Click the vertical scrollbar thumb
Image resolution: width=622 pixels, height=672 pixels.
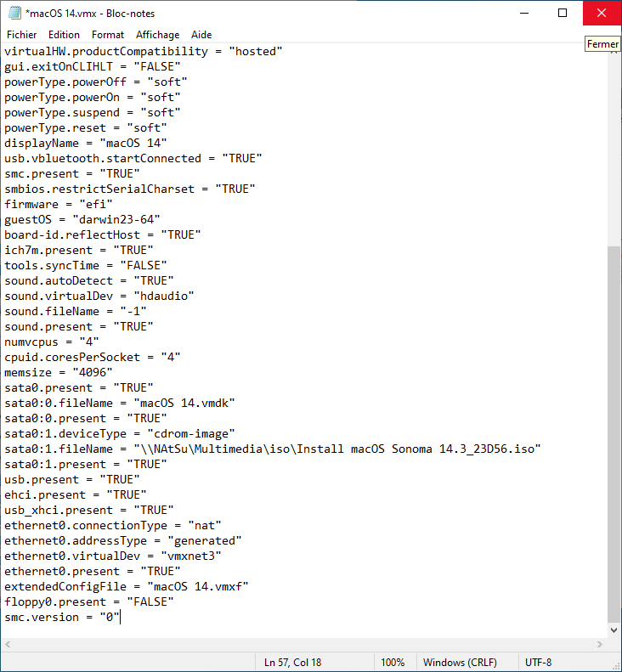coord(614,434)
